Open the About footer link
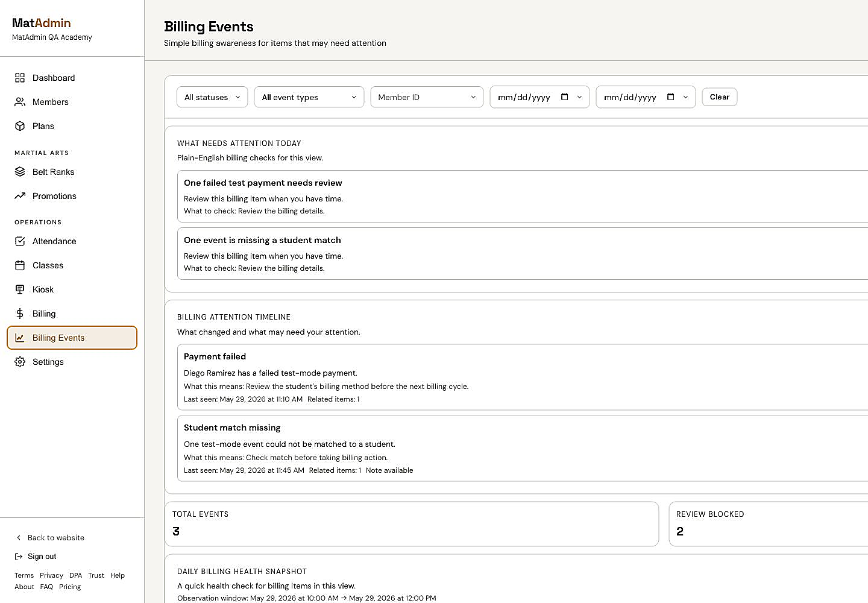 24,587
